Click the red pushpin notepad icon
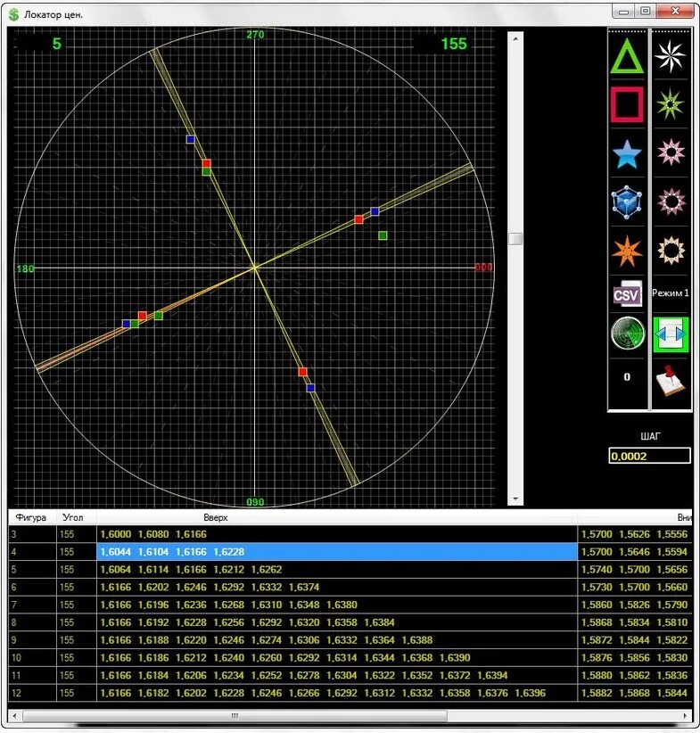The image size is (700, 733). [671, 381]
